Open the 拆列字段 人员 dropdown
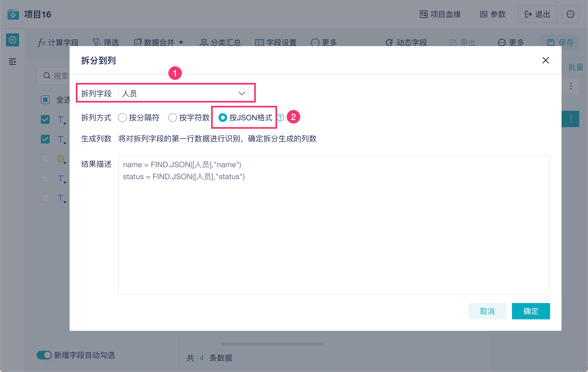Screen dimensions: 588x372 coord(183,94)
